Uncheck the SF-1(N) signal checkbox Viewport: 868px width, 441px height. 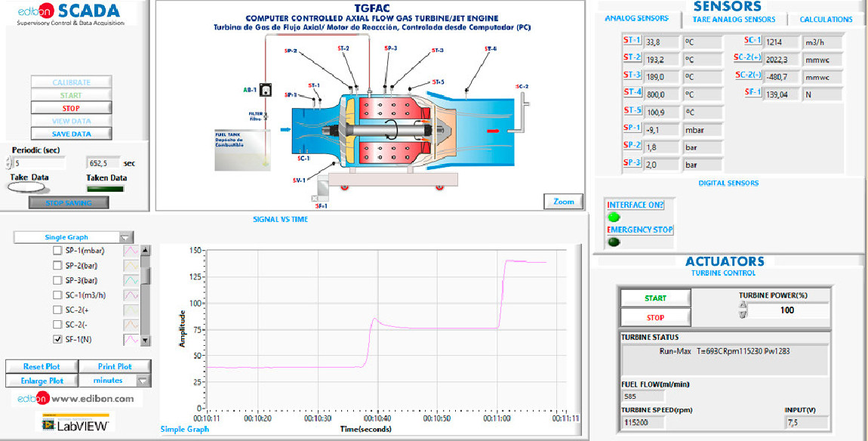tap(57, 340)
